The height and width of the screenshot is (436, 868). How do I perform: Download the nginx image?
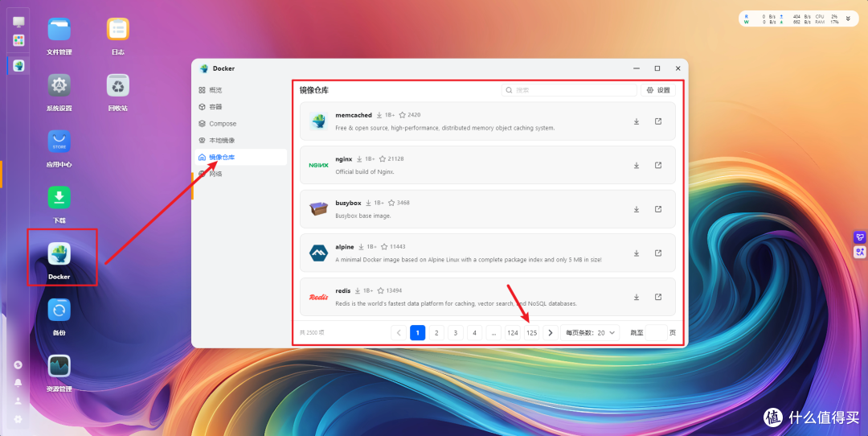[x=637, y=165]
